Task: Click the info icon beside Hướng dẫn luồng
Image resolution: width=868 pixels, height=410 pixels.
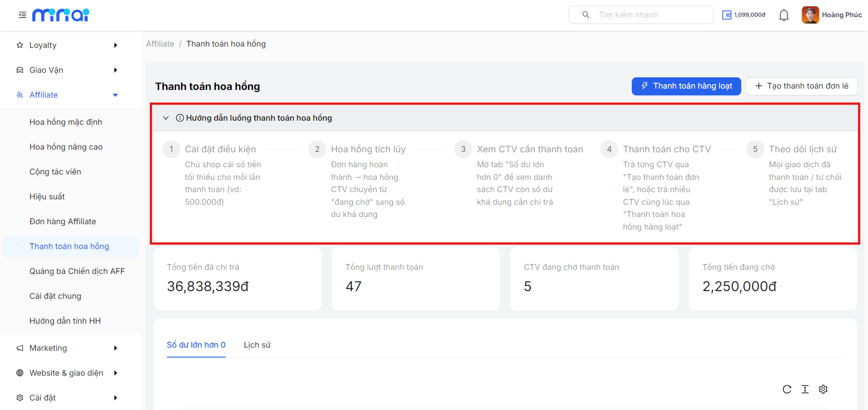Action: click(x=180, y=118)
